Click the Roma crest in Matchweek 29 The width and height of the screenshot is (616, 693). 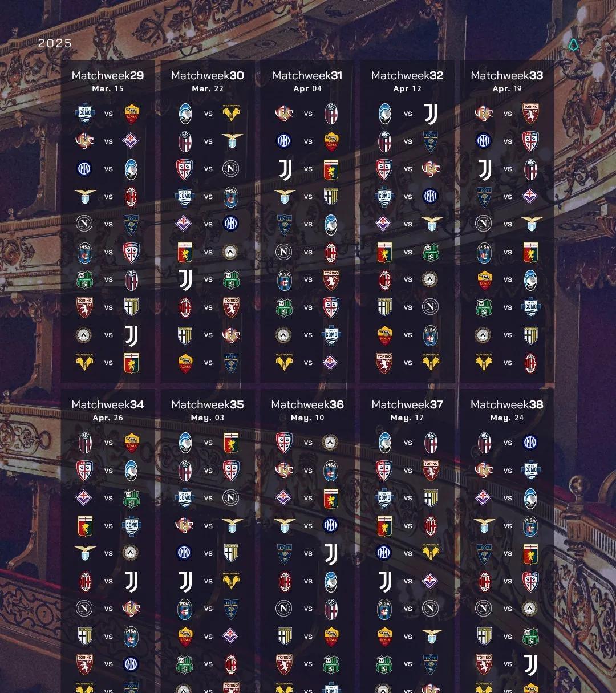pyautogui.click(x=132, y=114)
